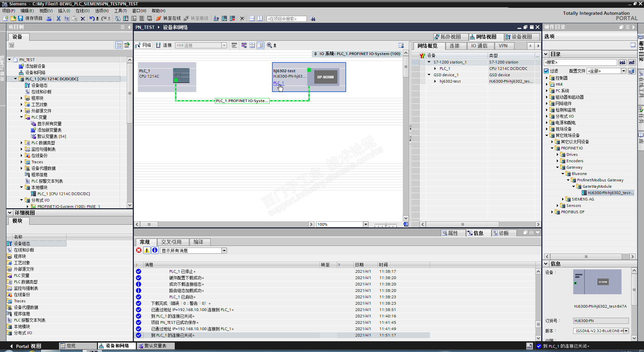
Task: Click the open project toolbar icon
Action: (x=13, y=18)
